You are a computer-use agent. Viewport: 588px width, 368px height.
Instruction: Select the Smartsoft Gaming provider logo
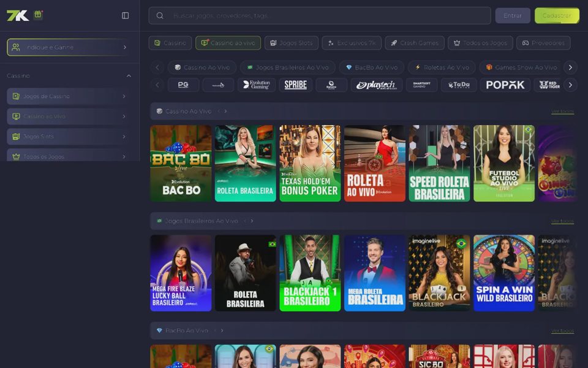click(x=421, y=85)
